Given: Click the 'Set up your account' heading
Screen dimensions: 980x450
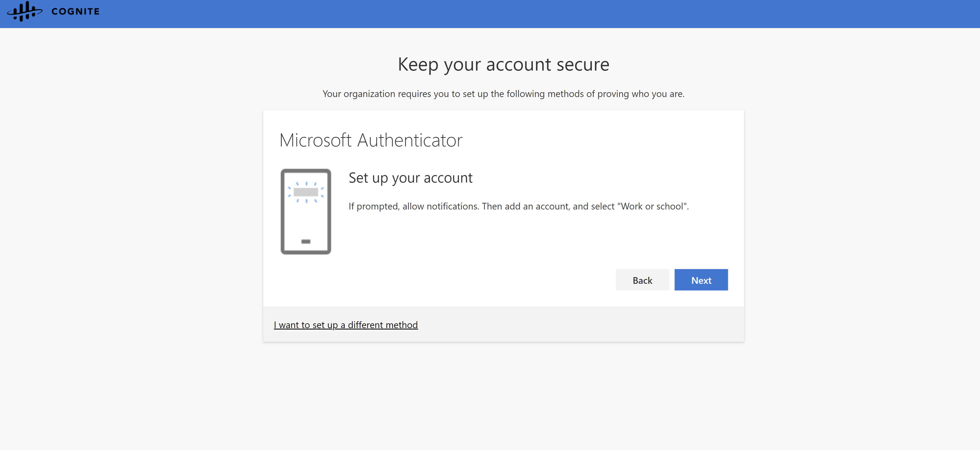Looking at the screenshot, I should point(410,178).
